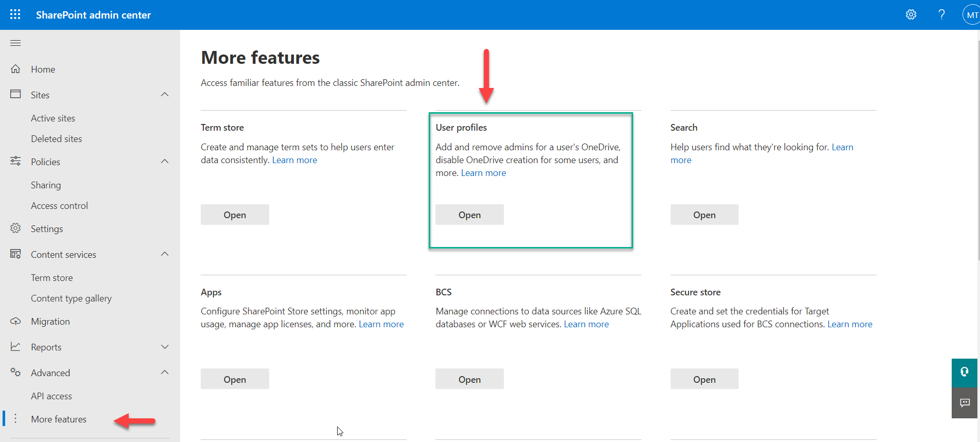Click the More features page heading
The width and height of the screenshot is (980, 442).
point(260,58)
